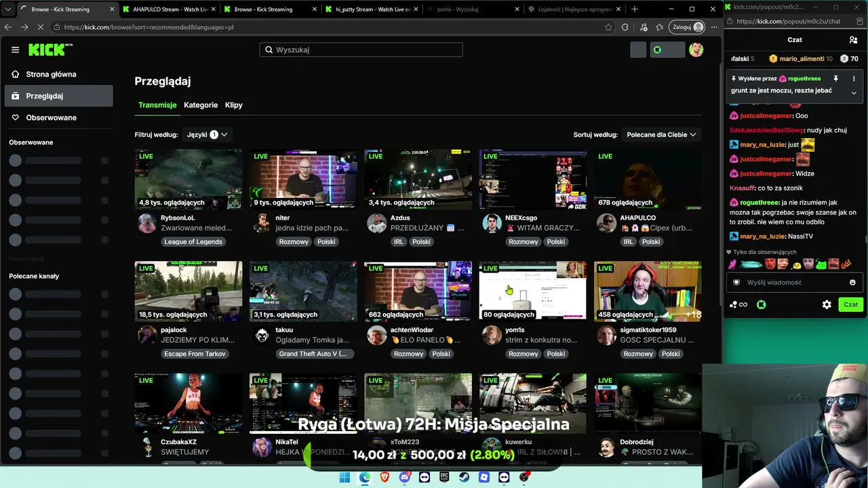Switch to the Lojalność browser tab
Image resolution: width=868 pixels, height=488 pixels.
click(574, 9)
